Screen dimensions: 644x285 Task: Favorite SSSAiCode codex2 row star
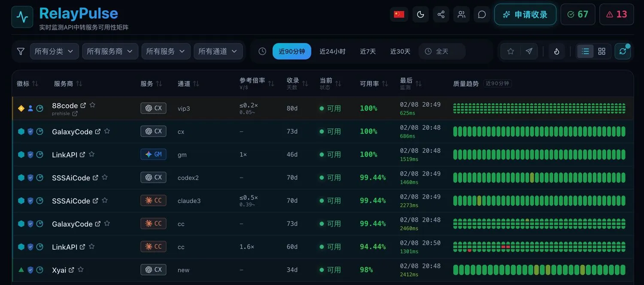(x=105, y=177)
